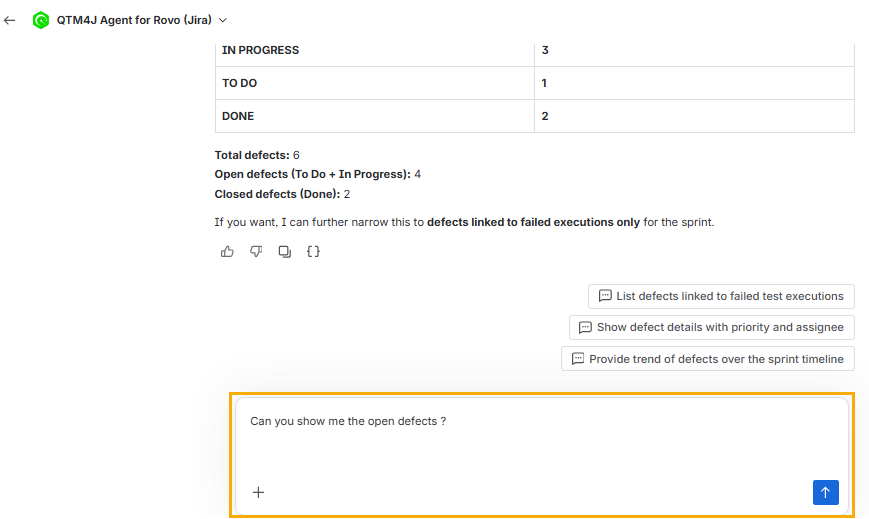Click the value 2 in the DONE row
The width and height of the screenshot is (869, 519).
point(545,116)
